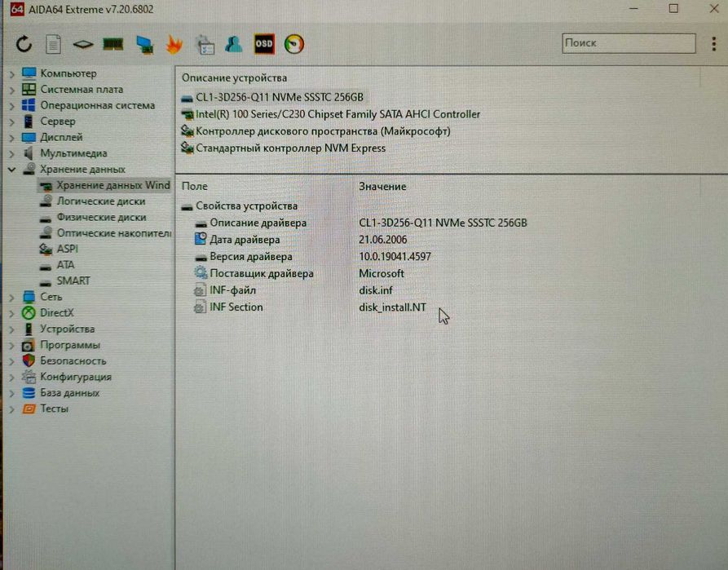
Task: Click the memory module toolbar icon
Action: pyautogui.click(x=113, y=44)
